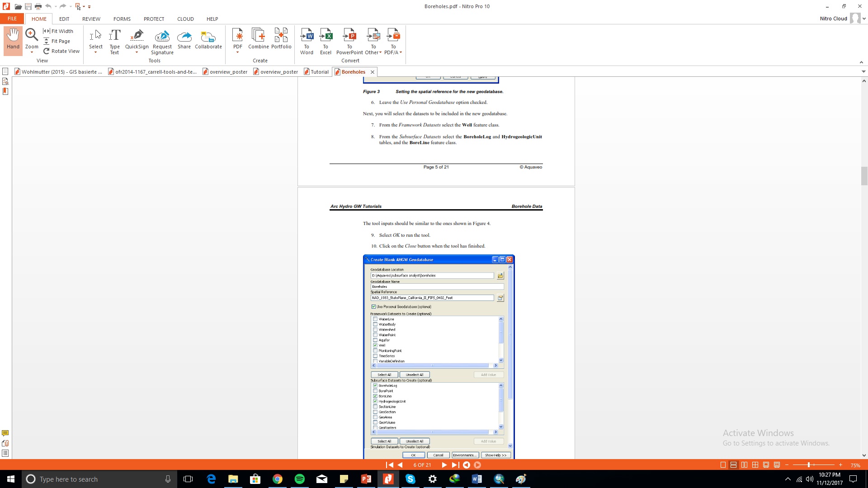
Task: Open the QuickSign tool
Action: (x=137, y=39)
